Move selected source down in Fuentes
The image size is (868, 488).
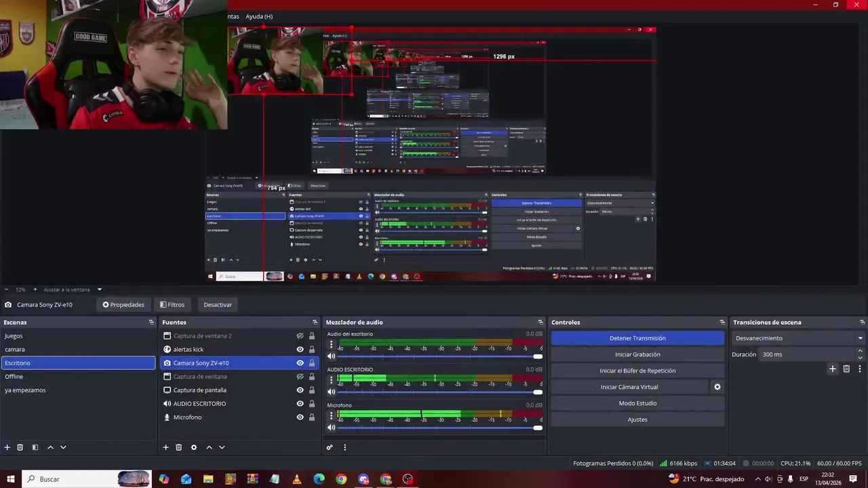(x=222, y=447)
